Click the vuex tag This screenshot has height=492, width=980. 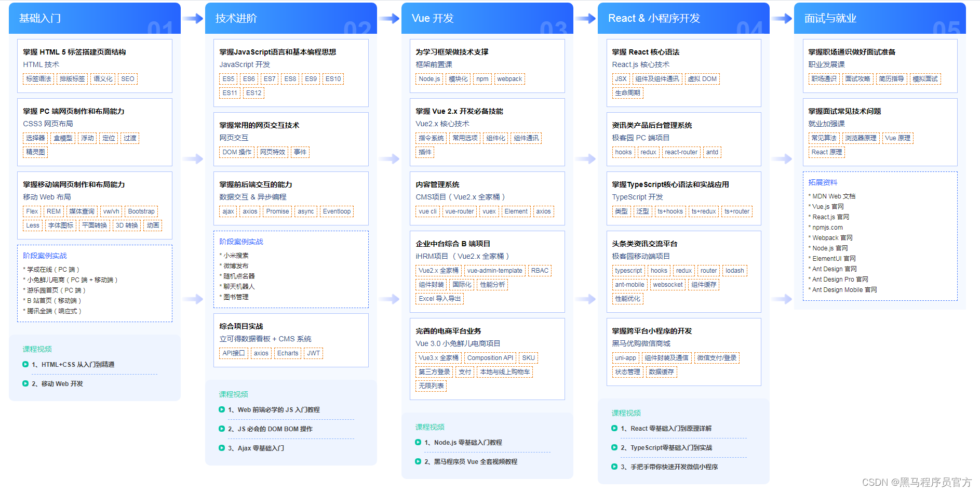pyautogui.click(x=489, y=211)
